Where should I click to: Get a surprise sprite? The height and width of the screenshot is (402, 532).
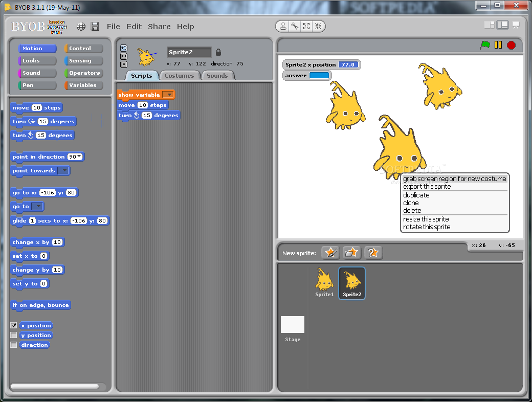(x=373, y=252)
